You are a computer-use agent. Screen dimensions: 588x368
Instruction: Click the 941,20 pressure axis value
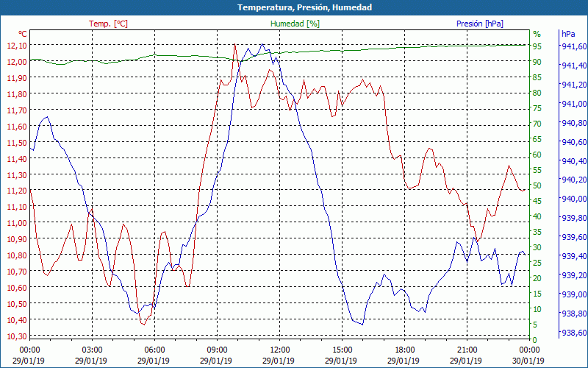[x=574, y=85]
